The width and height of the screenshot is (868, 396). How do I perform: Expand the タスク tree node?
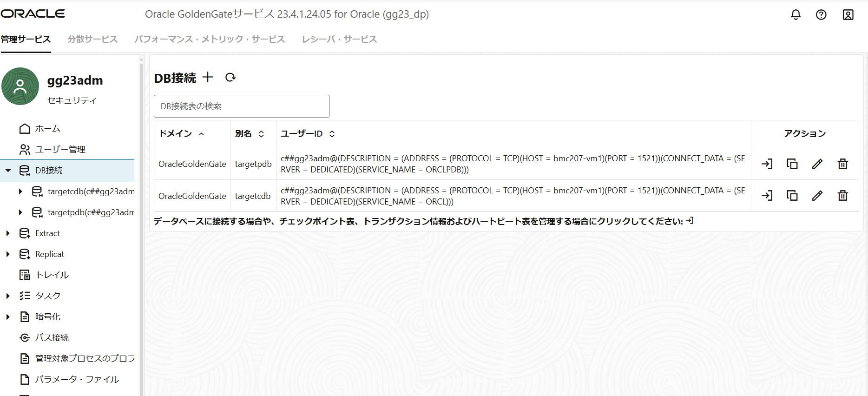click(x=8, y=296)
